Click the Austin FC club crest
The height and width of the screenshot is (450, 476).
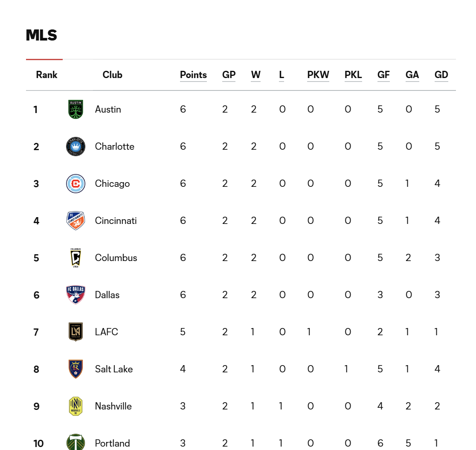[x=75, y=109]
